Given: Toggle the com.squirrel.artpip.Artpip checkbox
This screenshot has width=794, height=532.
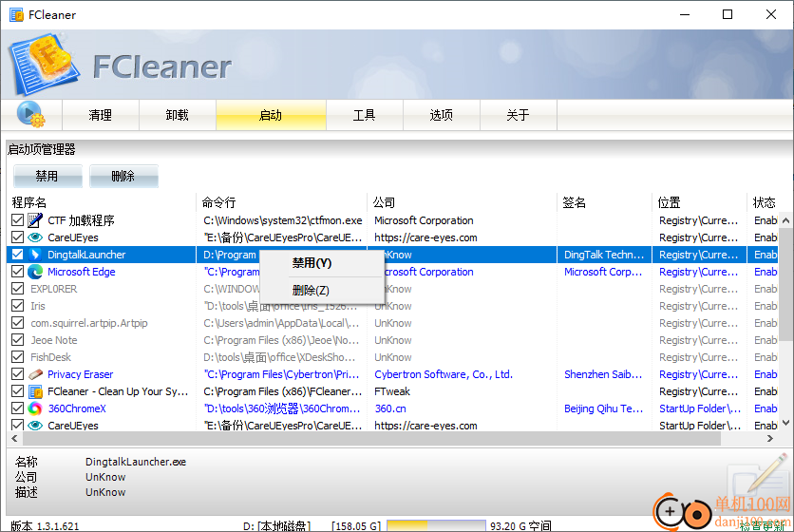Looking at the screenshot, I should (x=17, y=323).
